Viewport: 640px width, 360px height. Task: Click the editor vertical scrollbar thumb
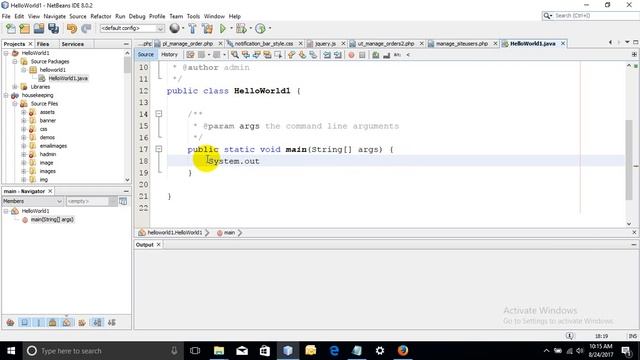click(x=629, y=160)
